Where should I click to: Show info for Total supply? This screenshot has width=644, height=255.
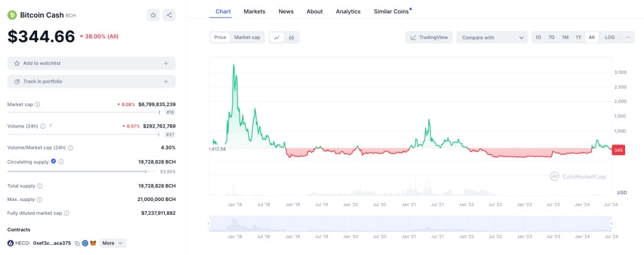40,186
